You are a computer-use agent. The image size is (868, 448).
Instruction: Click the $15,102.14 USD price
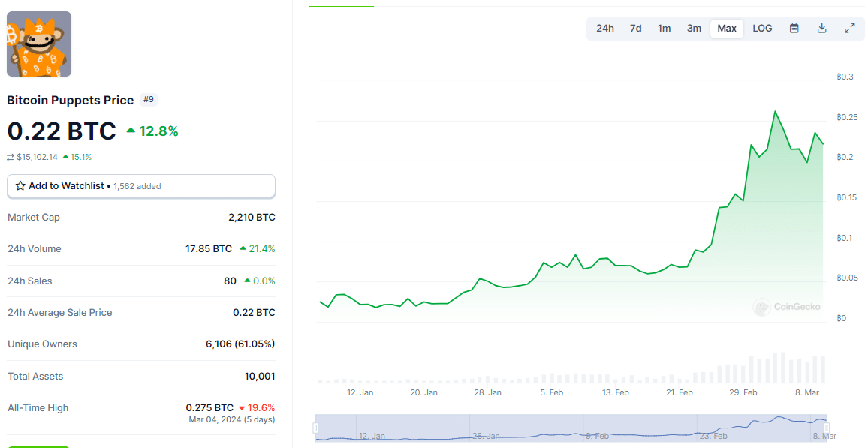pos(37,157)
